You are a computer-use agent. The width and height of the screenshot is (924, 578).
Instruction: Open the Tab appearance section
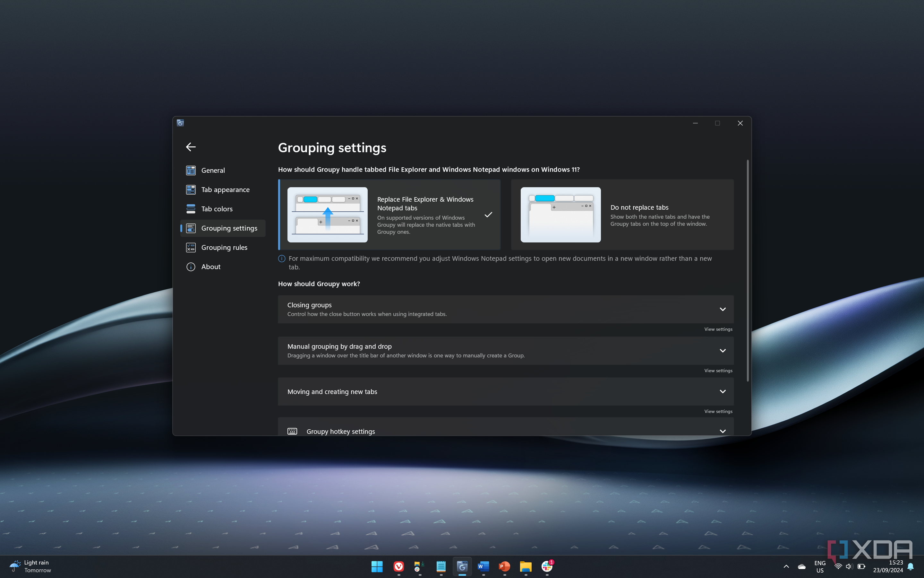click(x=223, y=189)
